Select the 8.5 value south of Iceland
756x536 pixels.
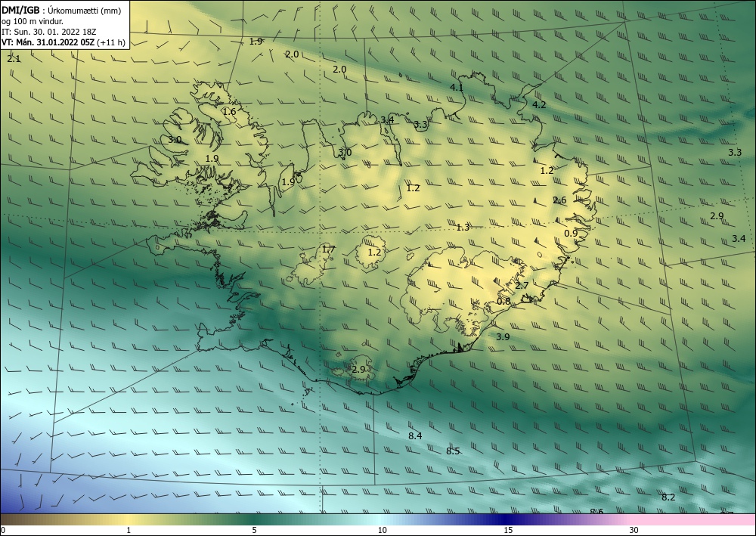453,451
